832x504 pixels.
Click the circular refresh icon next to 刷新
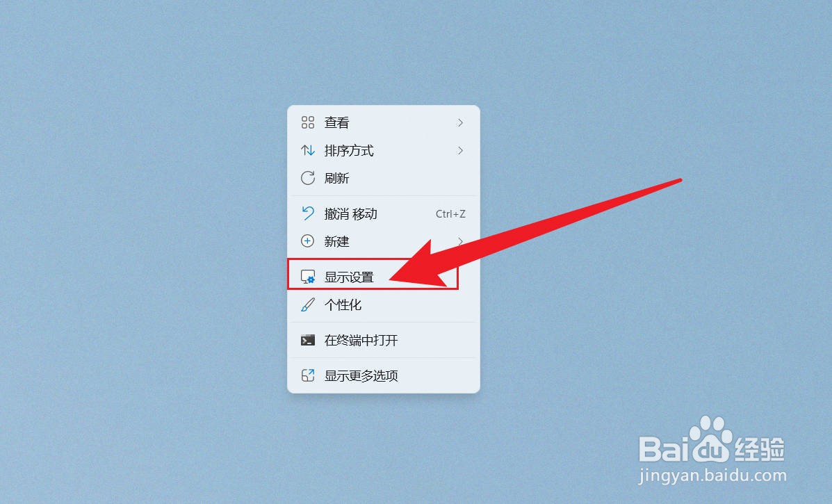tap(308, 178)
